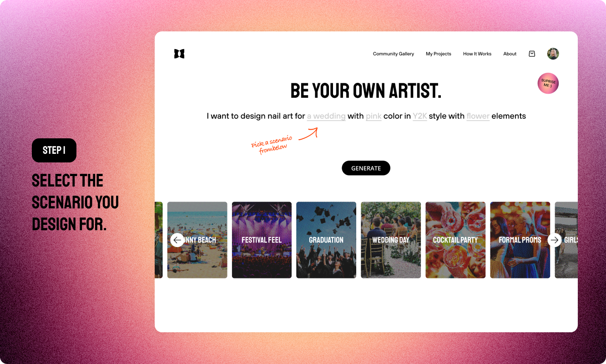Open Community Gallery menu item
606x364 pixels.
[x=394, y=54]
